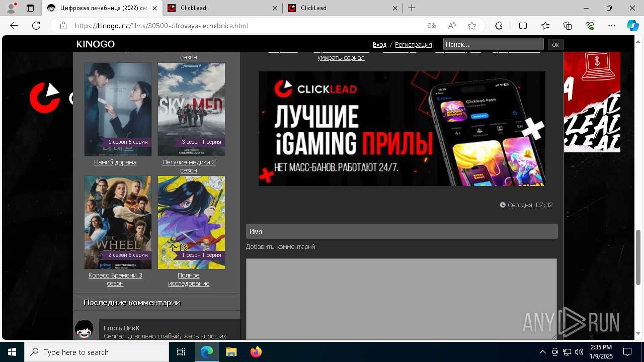Click the Добавить комментарий text area
Screen dimensions: 644x362
401,299
